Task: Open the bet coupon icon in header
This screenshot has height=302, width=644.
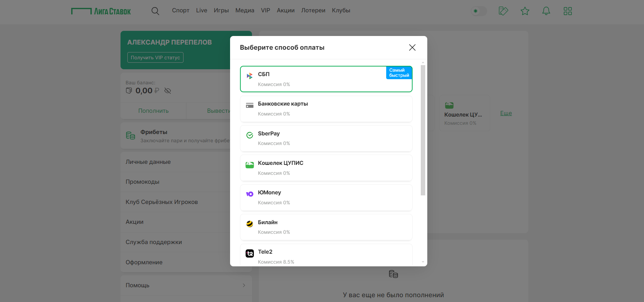Action: coord(503,11)
